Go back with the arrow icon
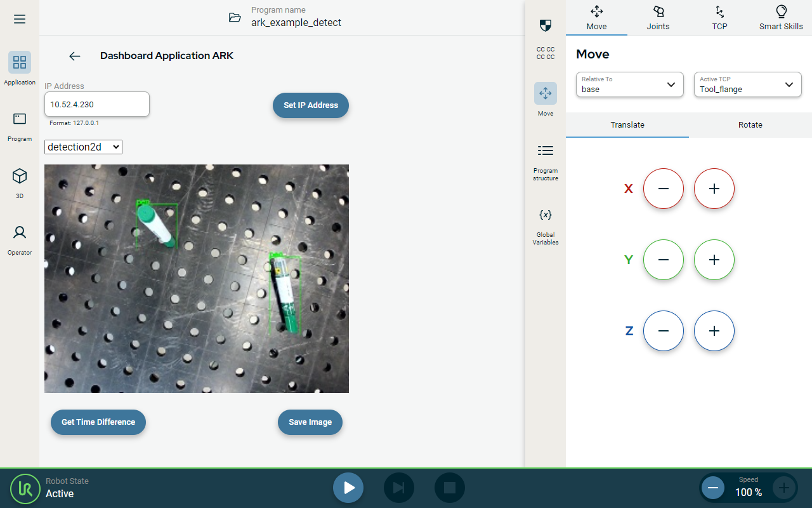 point(75,56)
